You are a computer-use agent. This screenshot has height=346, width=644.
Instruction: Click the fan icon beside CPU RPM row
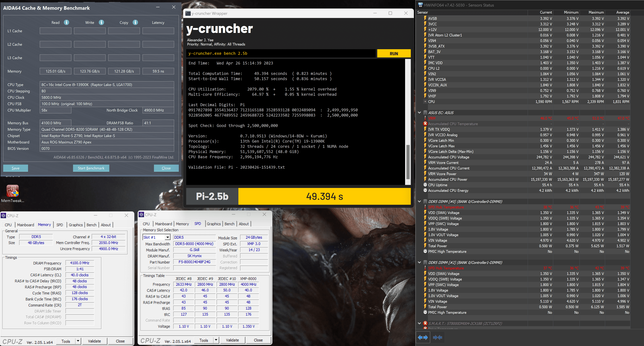pos(425,102)
